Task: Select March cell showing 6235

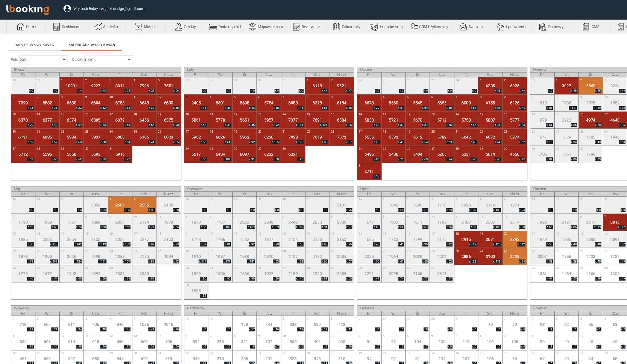Action: pyautogui.click(x=490, y=86)
